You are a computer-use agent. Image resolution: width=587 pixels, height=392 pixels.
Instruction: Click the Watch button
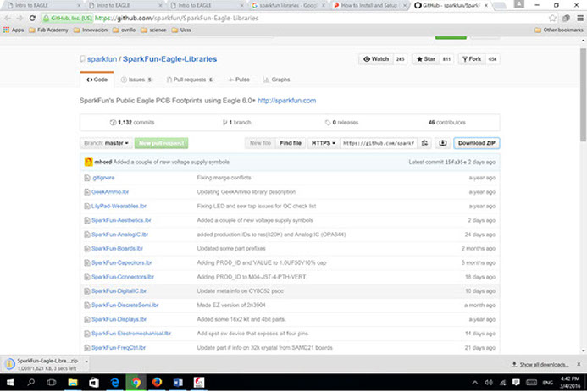(376, 59)
